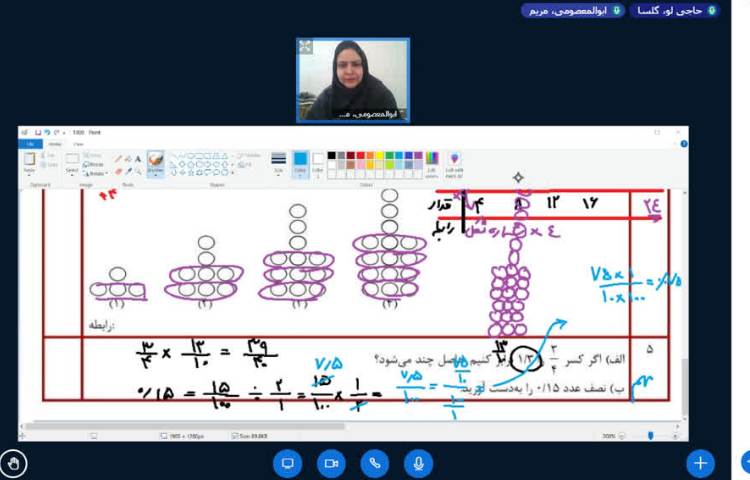Expand the Select tool options arrow
Screen dimensions: 750x480
[x=72, y=173]
